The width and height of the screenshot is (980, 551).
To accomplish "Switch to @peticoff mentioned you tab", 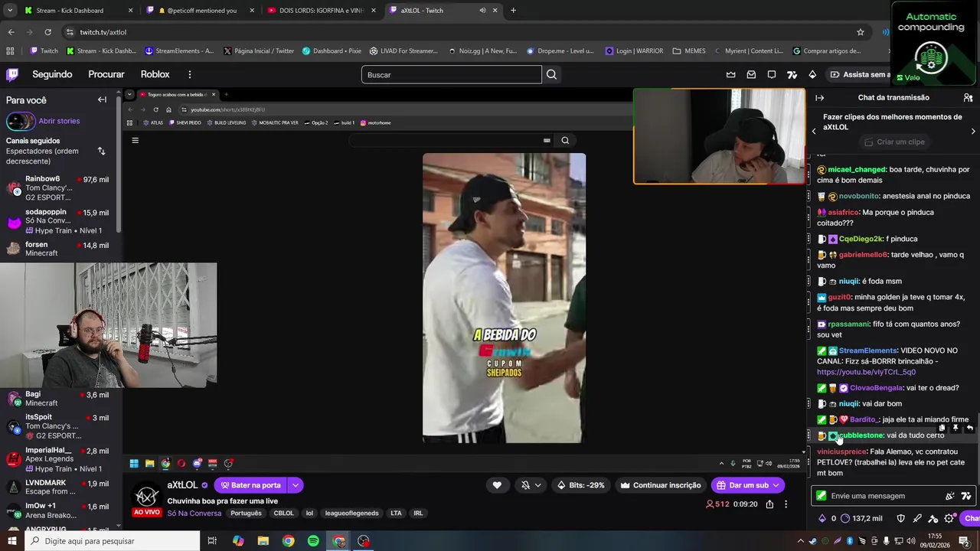I will click(201, 11).
